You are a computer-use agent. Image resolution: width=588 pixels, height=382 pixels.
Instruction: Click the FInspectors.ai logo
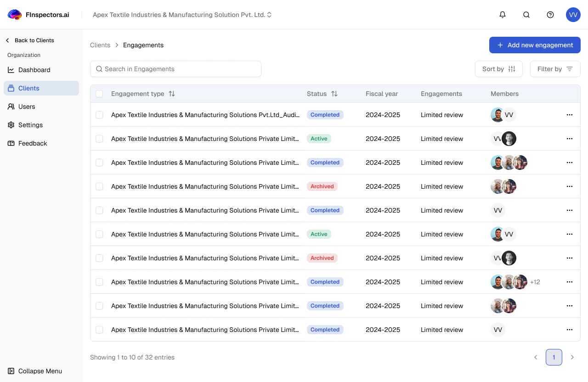[x=39, y=15]
